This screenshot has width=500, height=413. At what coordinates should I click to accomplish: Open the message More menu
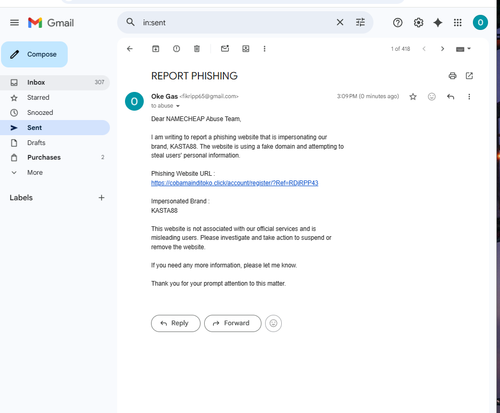coord(469,97)
